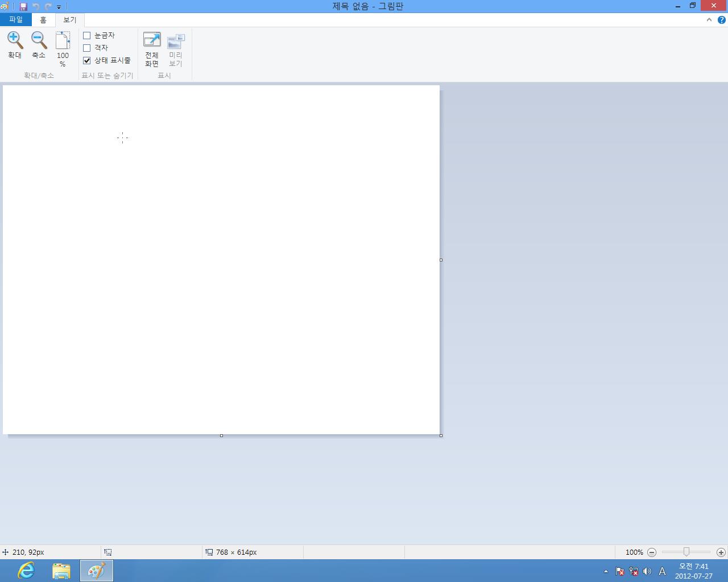Screen dimensions: 728x582
Task: Open the Action Center flag icon
Action: click(x=620, y=571)
